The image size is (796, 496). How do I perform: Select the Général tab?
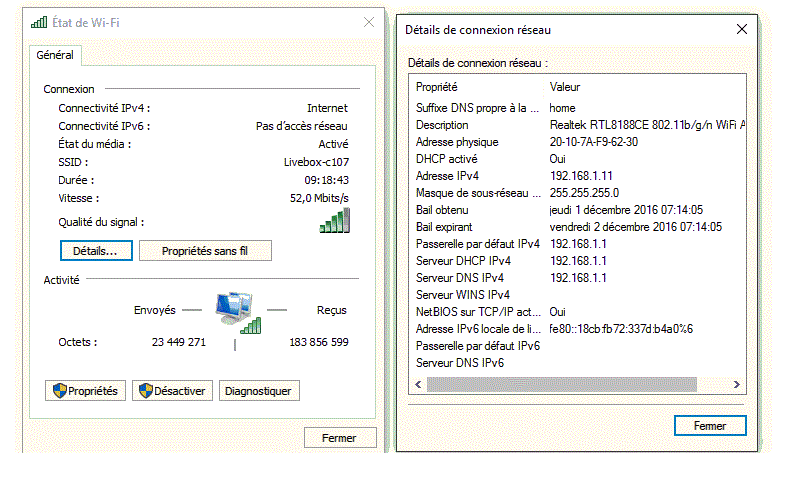55,56
